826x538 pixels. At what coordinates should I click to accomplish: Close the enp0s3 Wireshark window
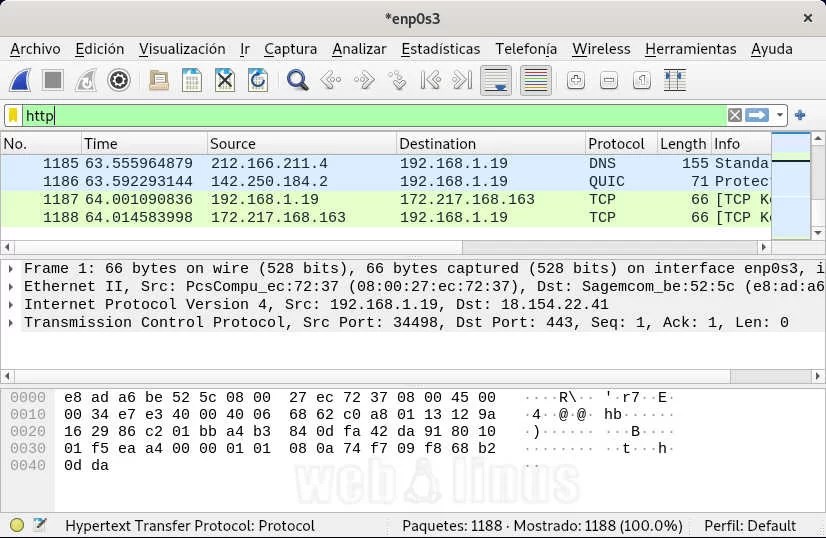[x=808, y=18]
